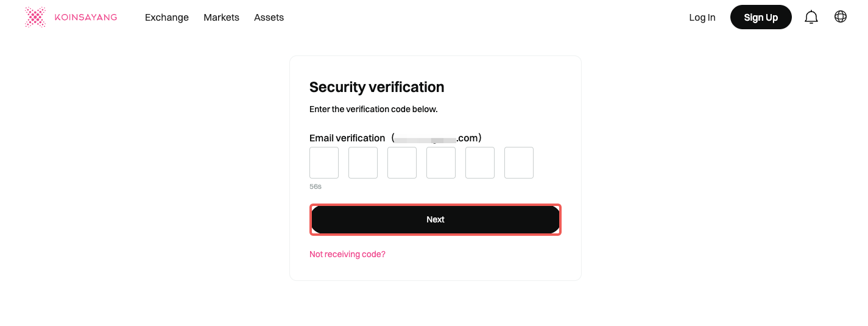Click the Log In link
Viewport: 868px width, 326px height.
702,18
